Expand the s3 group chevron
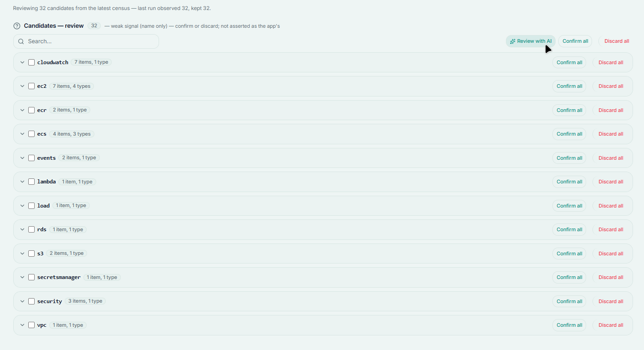 (22, 254)
